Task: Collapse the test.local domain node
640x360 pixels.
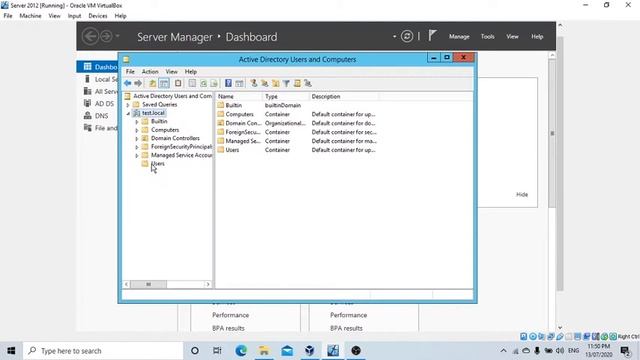Action: tap(128, 113)
